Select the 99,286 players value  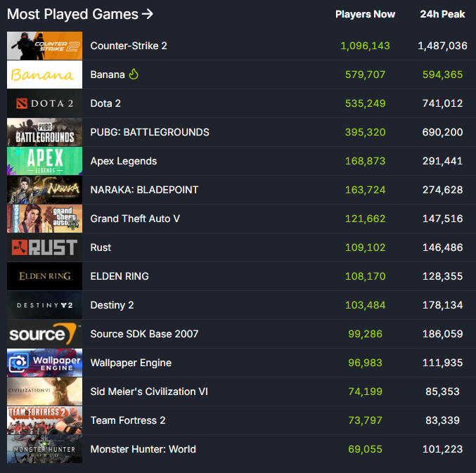coord(365,334)
